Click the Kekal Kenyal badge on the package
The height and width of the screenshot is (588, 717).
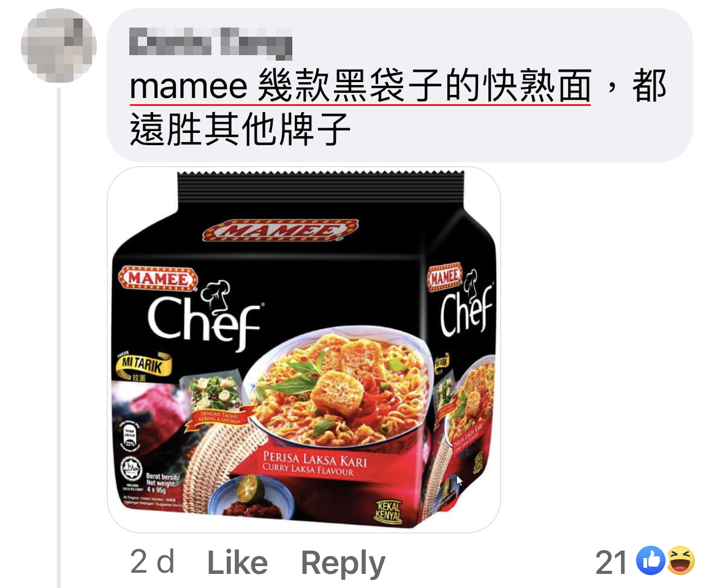coord(389,511)
